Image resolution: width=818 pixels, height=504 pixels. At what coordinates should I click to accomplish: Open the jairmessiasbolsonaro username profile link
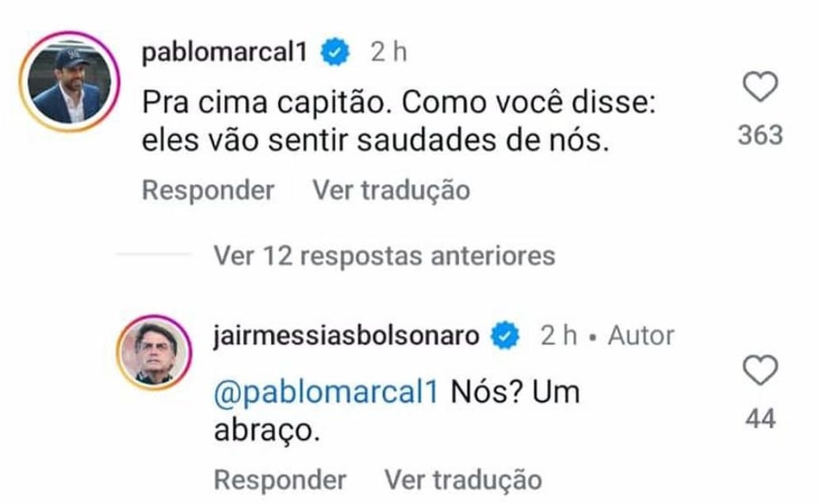(x=346, y=335)
